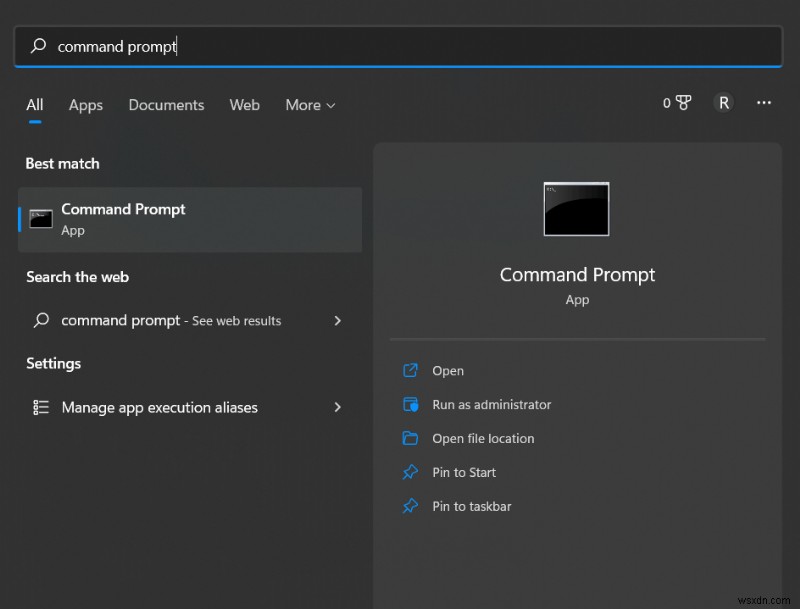
Task: Click the web search magnifier icon
Action: (41, 320)
